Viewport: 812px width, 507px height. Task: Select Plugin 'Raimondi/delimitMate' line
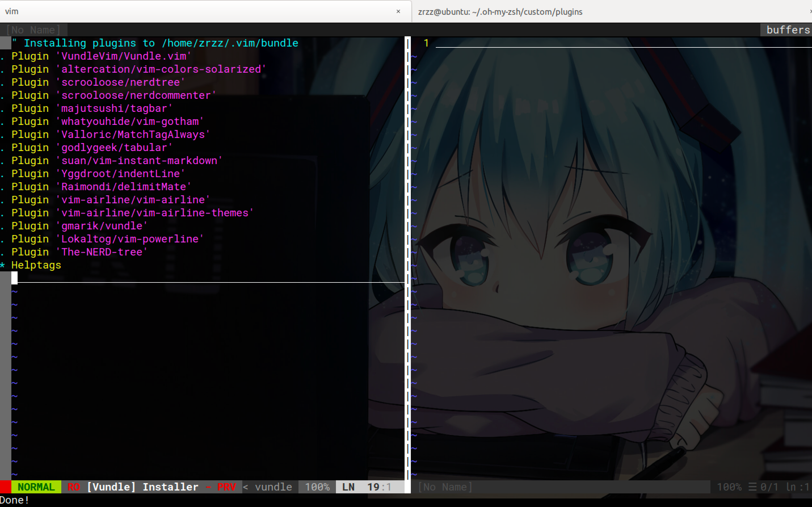coord(101,187)
